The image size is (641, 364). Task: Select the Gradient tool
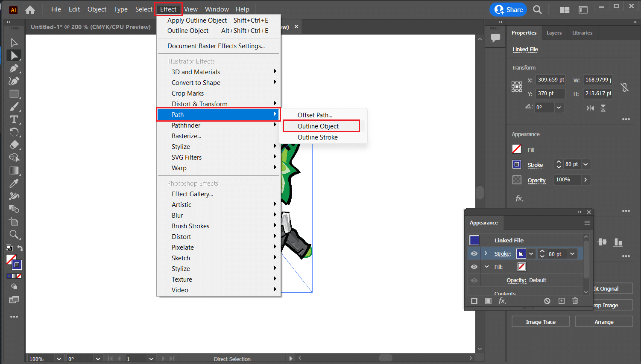click(x=14, y=171)
